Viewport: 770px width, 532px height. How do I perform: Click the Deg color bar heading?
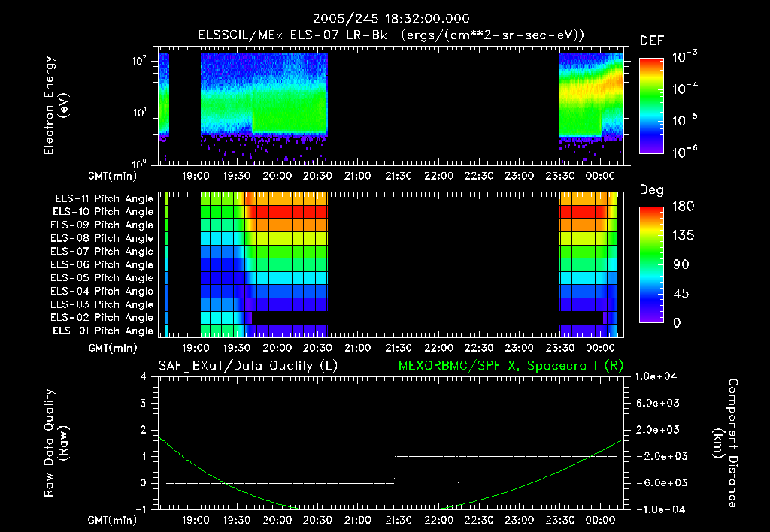click(652, 190)
